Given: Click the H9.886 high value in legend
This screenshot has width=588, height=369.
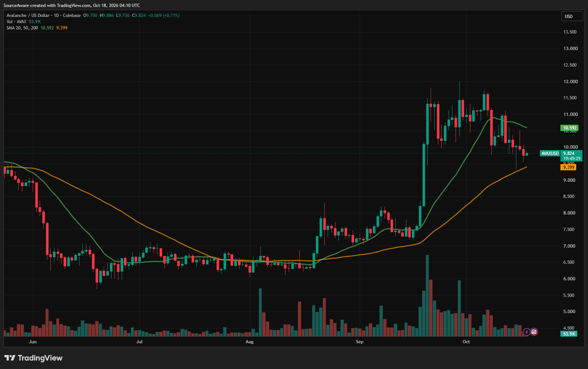Looking at the screenshot, I should [107, 15].
